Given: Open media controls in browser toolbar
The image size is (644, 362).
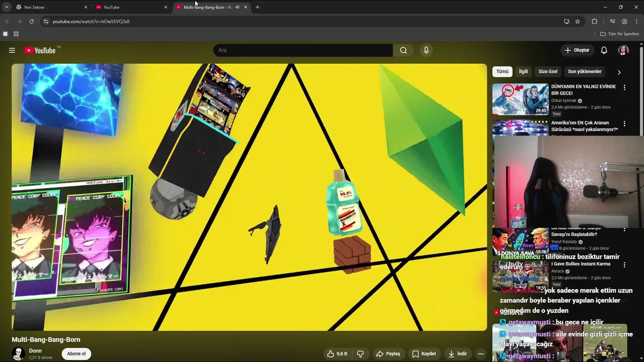Looking at the screenshot, I should [612, 22].
